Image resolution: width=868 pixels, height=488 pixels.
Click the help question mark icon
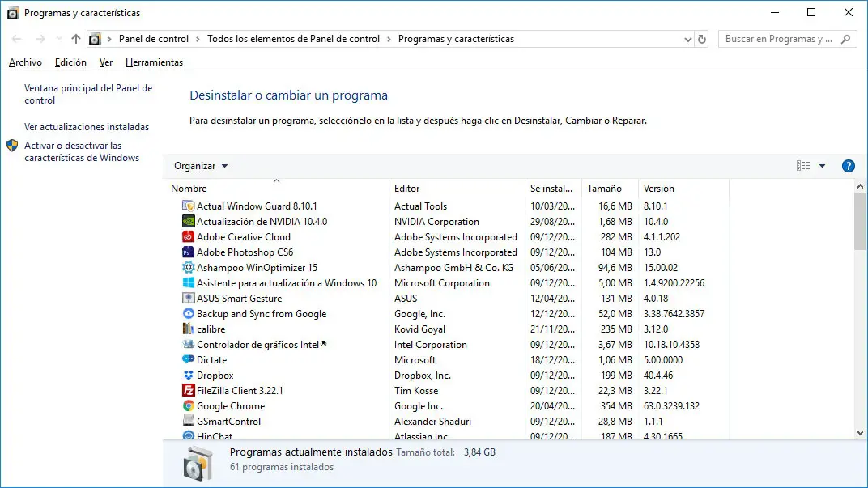[848, 166]
